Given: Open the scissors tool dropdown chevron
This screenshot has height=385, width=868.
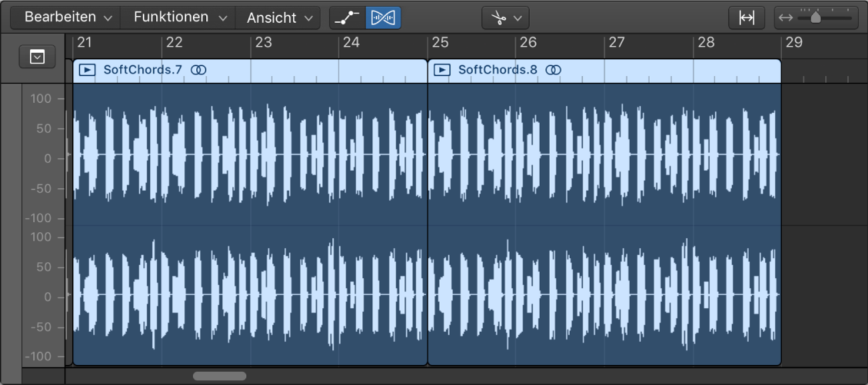Looking at the screenshot, I should 517,17.
